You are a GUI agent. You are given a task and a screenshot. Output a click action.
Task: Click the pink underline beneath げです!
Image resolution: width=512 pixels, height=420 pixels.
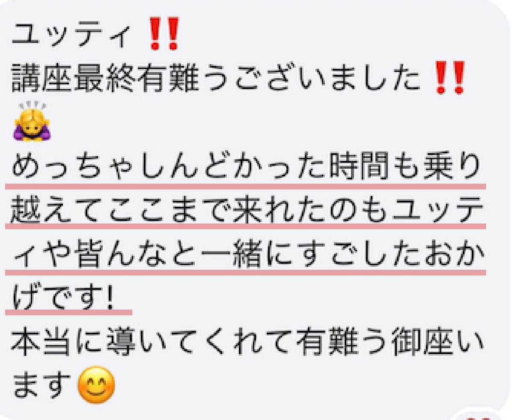(68, 313)
